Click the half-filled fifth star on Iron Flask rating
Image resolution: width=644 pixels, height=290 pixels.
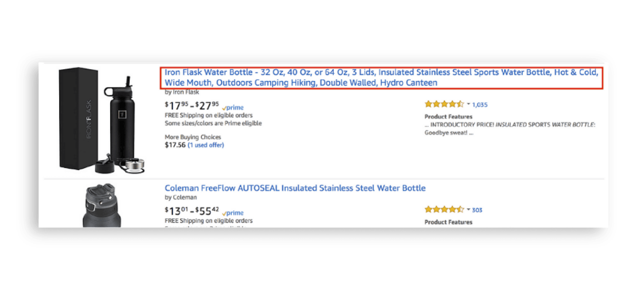coord(460,104)
